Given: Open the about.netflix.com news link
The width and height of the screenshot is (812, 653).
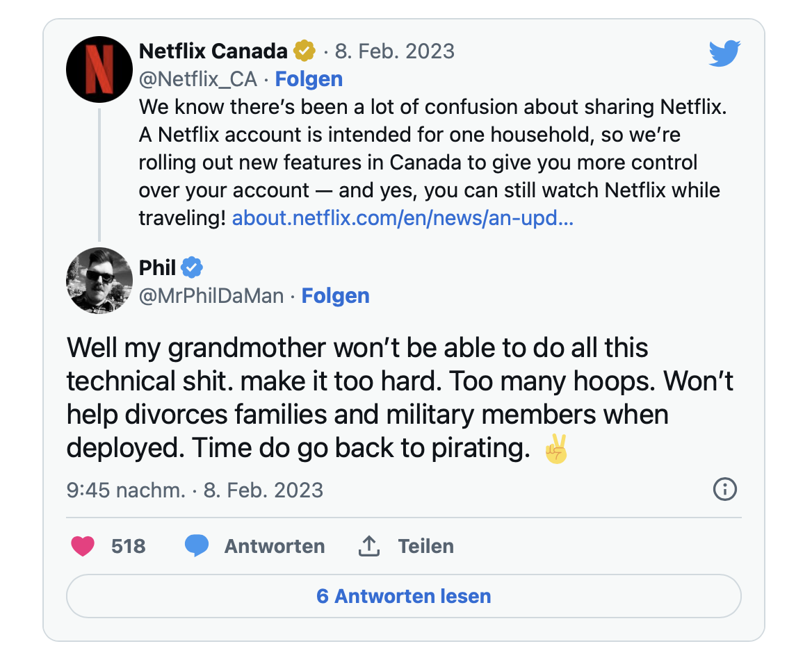Looking at the screenshot, I should click(x=403, y=218).
